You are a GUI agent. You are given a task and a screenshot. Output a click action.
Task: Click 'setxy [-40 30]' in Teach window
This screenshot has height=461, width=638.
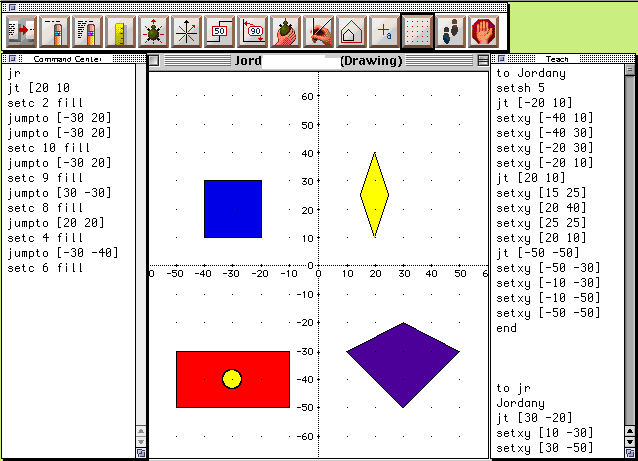click(545, 133)
